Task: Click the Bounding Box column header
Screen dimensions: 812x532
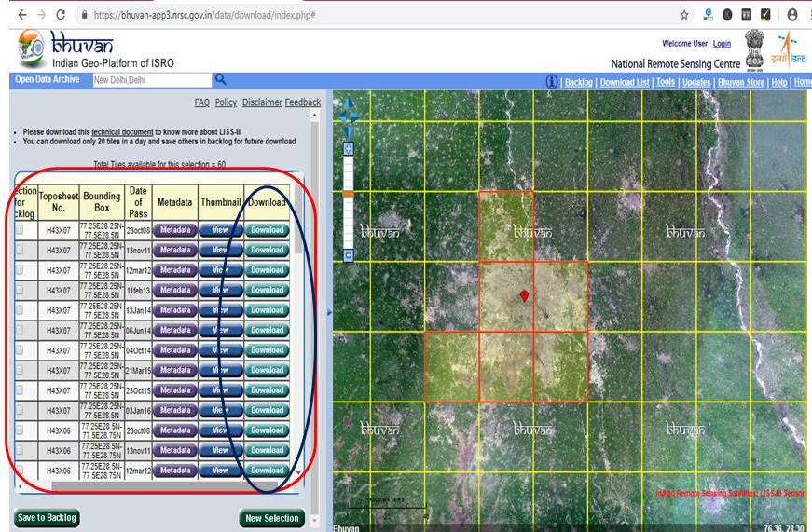Action: [x=102, y=202]
